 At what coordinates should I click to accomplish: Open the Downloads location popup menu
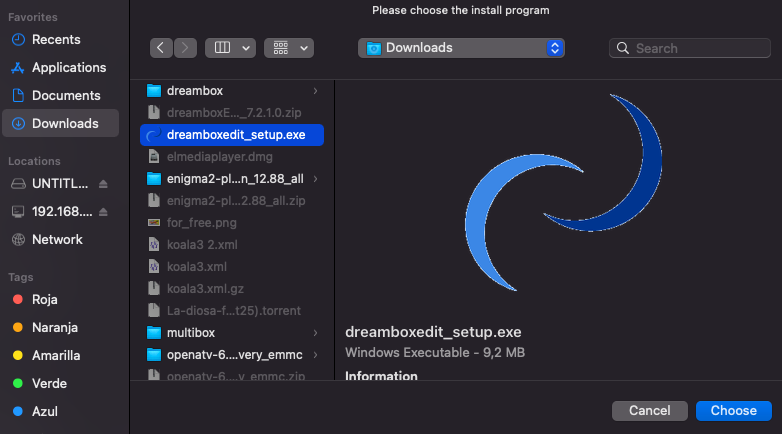pyautogui.click(x=461, y=48)
